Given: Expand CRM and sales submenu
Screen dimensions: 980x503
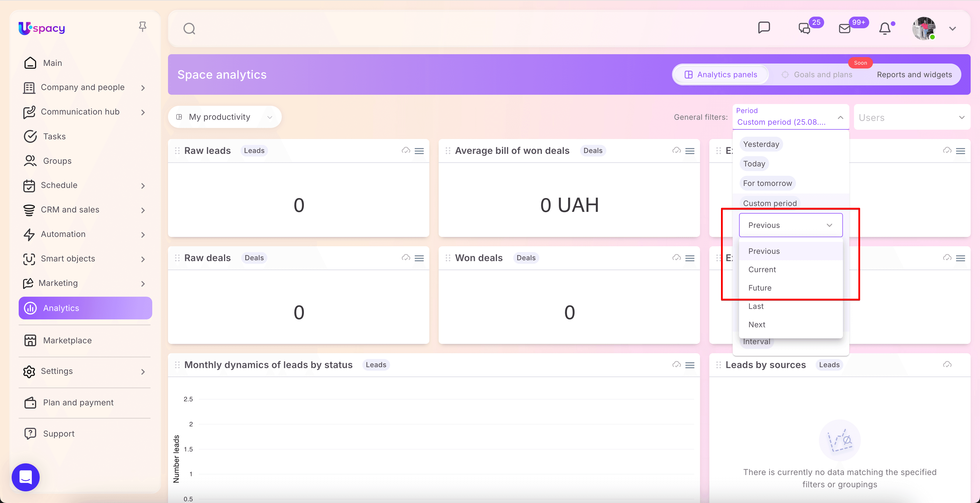Looking at the screenshot, I should click(x=143, y=210).
